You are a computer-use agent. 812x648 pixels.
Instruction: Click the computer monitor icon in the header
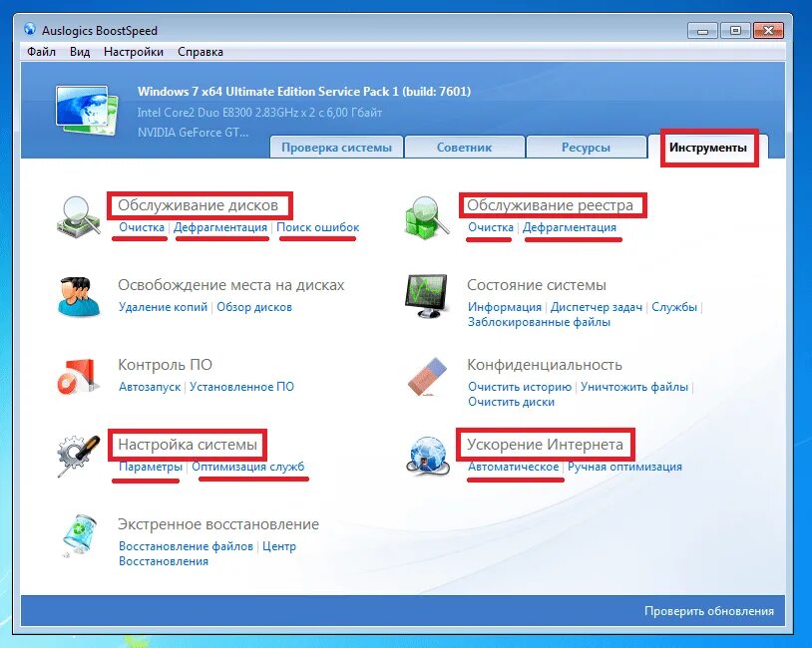pyautogui.click(x=86, y=111)
